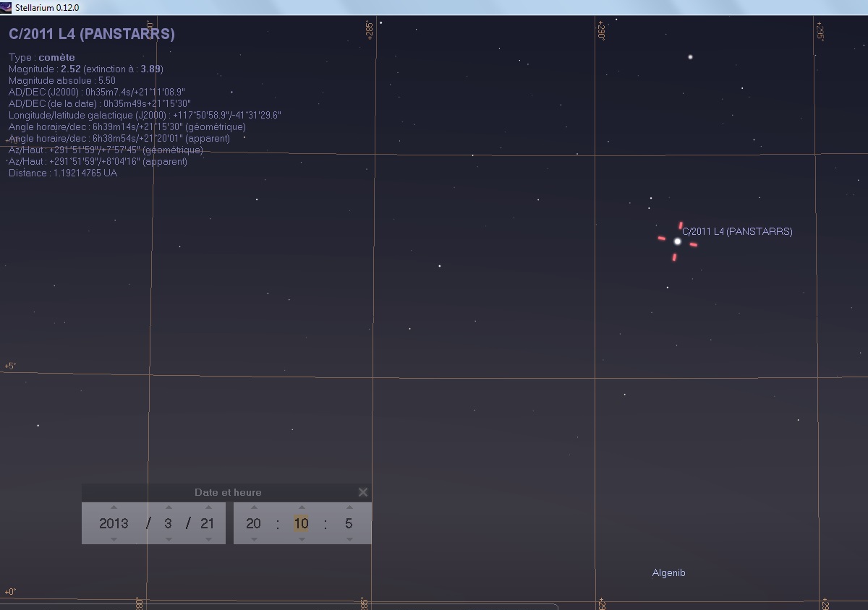Select comet C/2011 L4 PANSTARRS marker
Image resolution: width=868 pixels, height=610 pixels.
(677, 241)
